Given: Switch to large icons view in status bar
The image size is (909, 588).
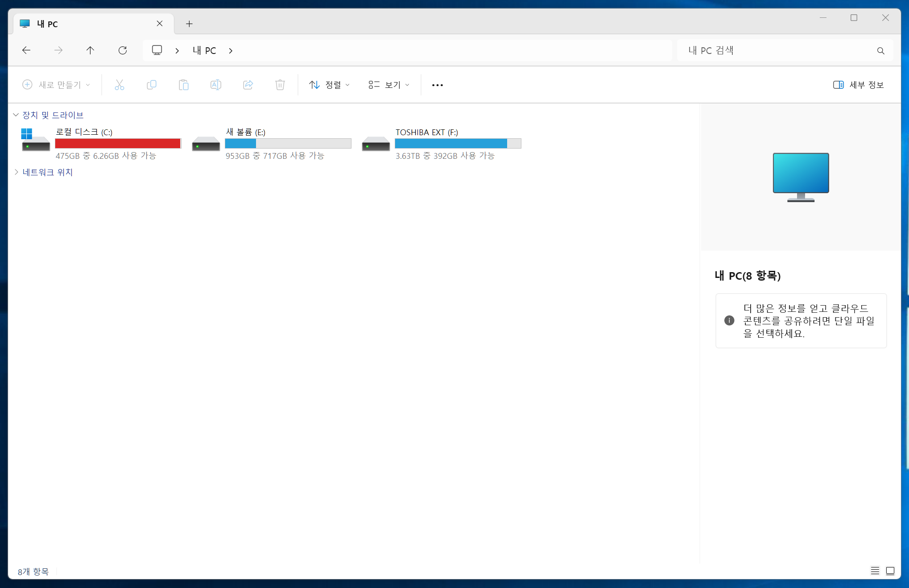Looking at the screenshot, I should (890, 571).
